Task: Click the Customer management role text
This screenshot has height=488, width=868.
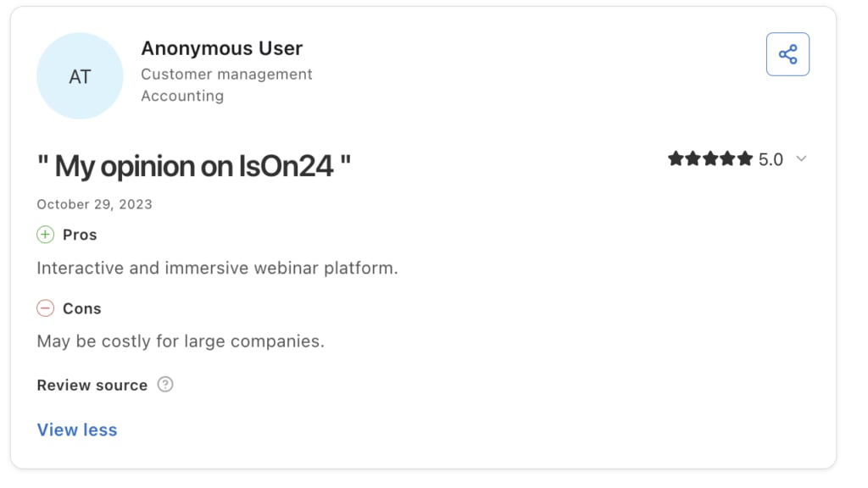Action: (x=226, y=75)
